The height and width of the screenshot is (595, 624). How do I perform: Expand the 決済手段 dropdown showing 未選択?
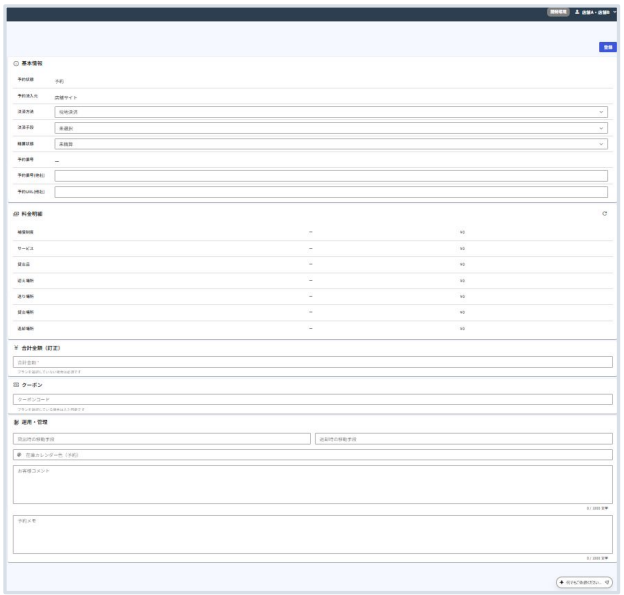pos(330,129)
